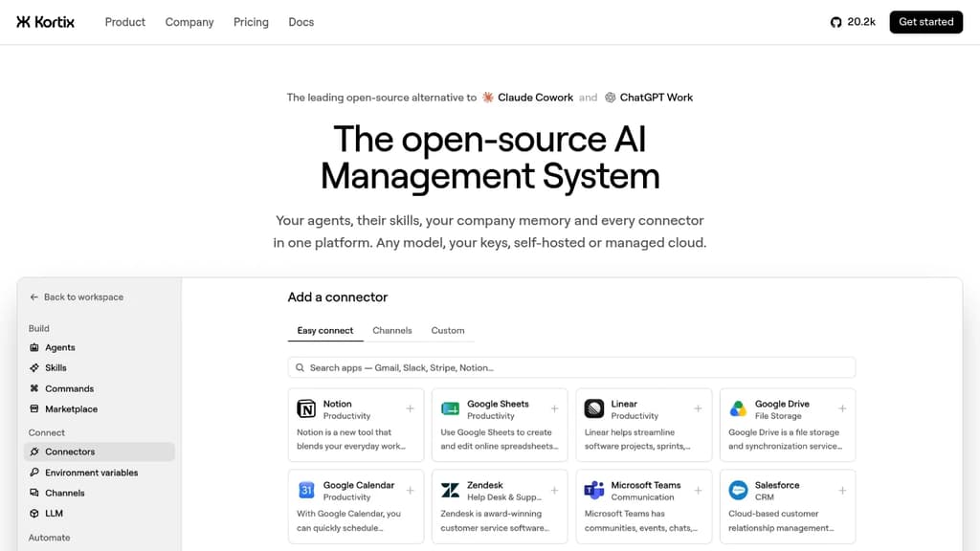
Task: Click the Channels sidebar icon
Action: point(34,493)
